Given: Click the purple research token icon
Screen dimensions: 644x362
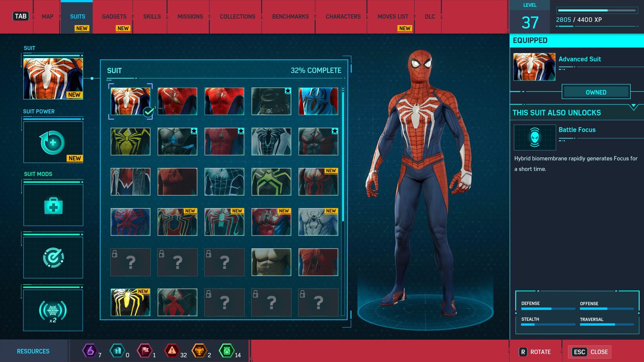Looking at the screenshot, I should coord(89,351).
